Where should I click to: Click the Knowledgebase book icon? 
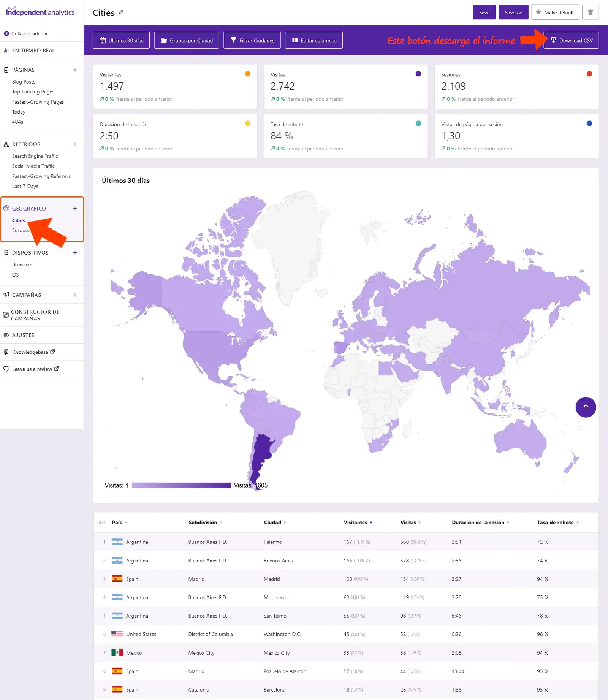[x=6, y=352]
